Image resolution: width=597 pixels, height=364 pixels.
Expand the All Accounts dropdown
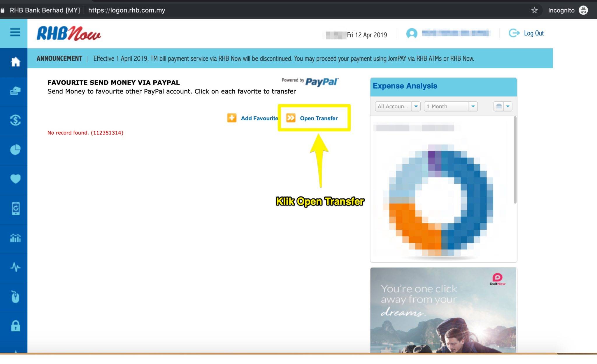point(398,106)
